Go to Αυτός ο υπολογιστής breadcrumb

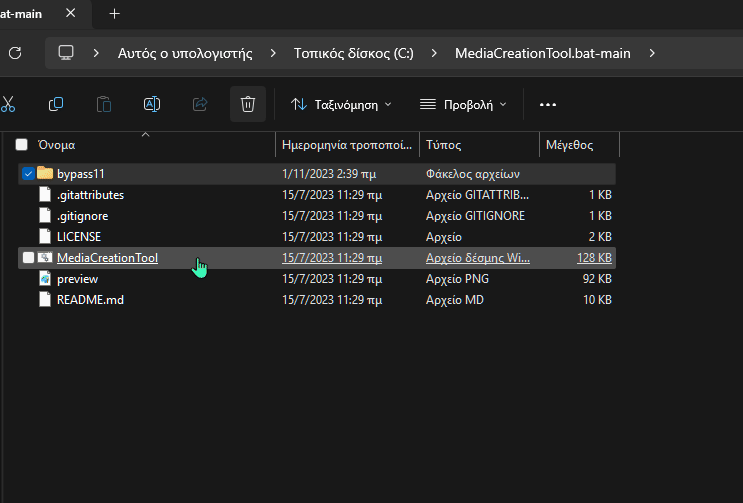coord(185,53)
